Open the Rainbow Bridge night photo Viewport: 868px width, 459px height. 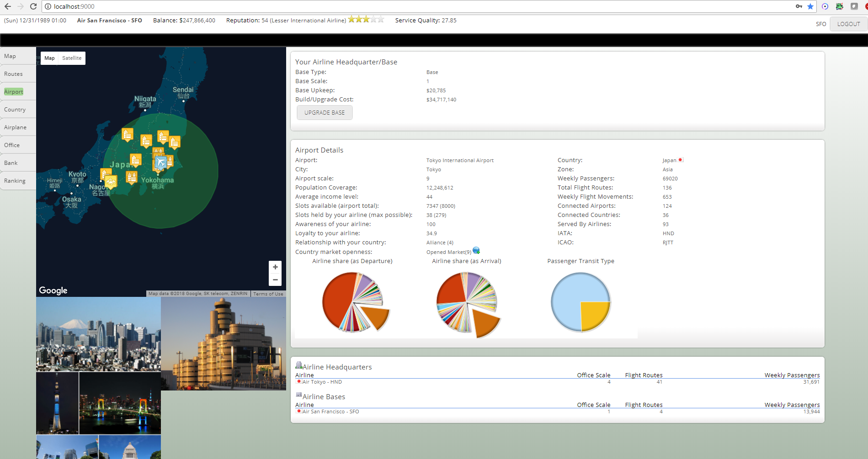[x=120, y=403]
